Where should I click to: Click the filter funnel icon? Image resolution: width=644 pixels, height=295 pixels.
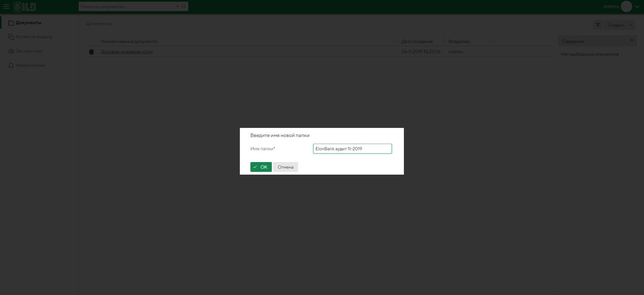click(598, 25)
